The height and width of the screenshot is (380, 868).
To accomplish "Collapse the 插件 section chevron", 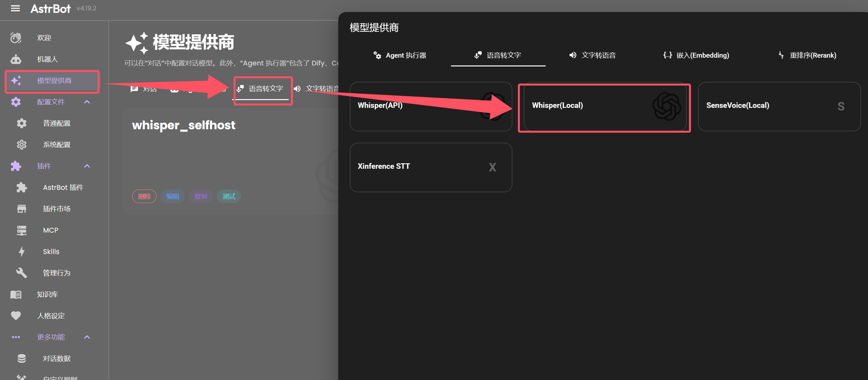I will point(87,166).
